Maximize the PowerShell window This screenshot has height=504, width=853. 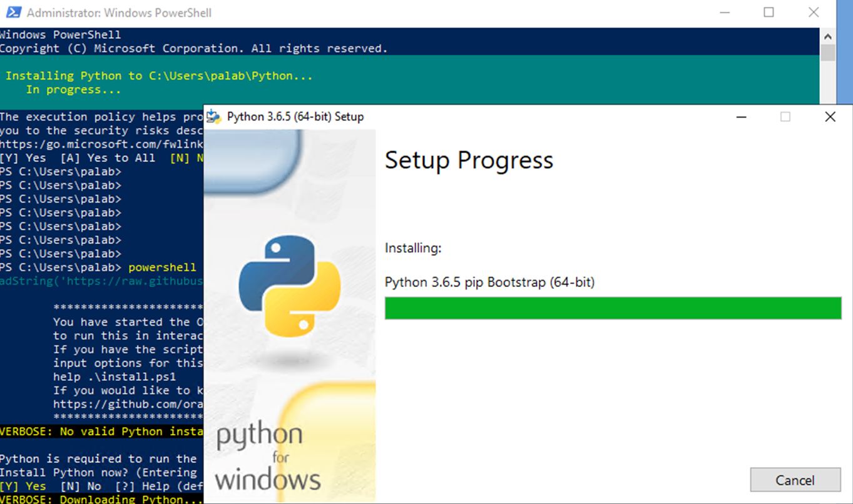click(x=769, y=13)
